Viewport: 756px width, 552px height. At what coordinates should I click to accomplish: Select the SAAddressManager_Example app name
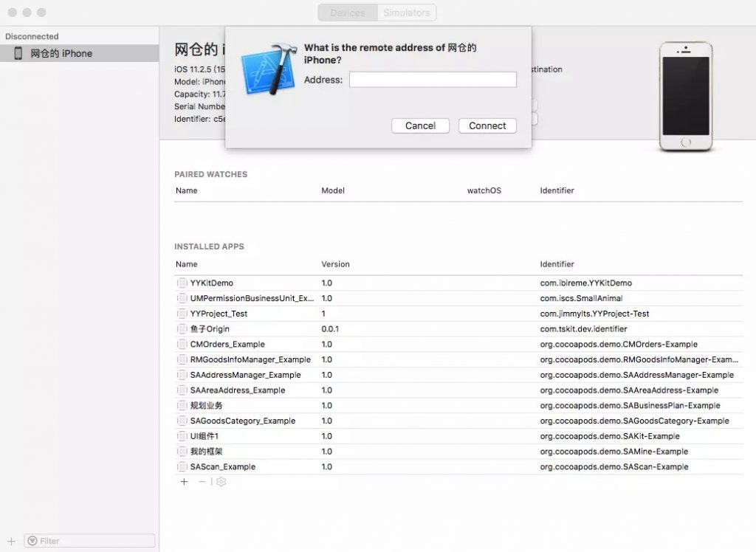(x=245, y=375)
